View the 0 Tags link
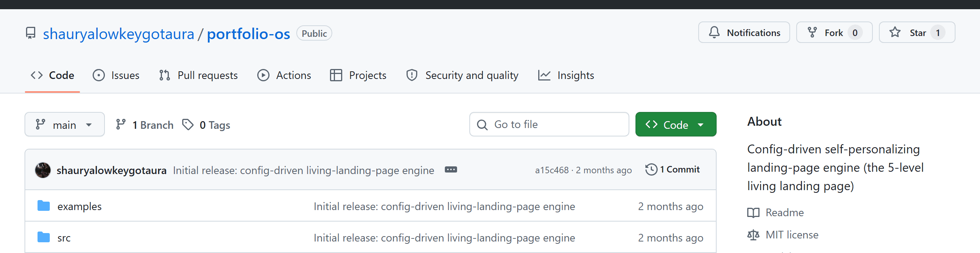 pyautogui.click(x=206, y=125)
